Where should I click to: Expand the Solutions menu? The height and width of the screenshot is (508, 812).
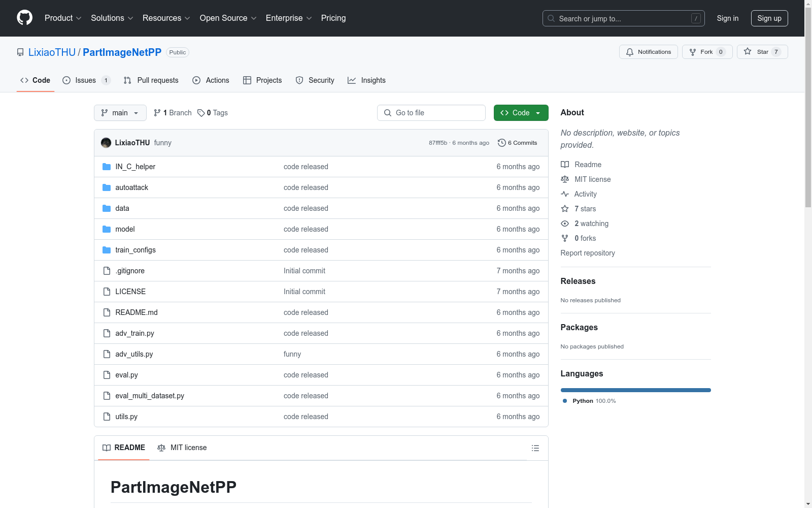coord(112,18)
